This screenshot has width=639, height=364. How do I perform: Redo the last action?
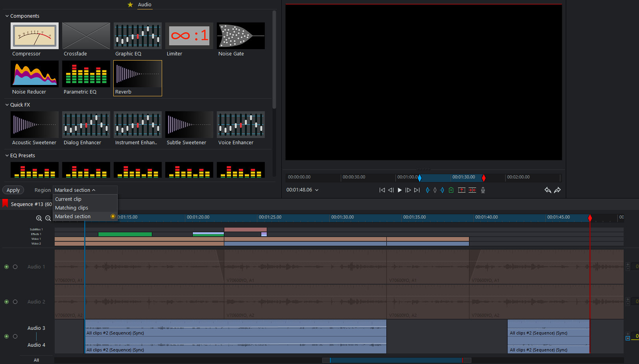(557, 190)
